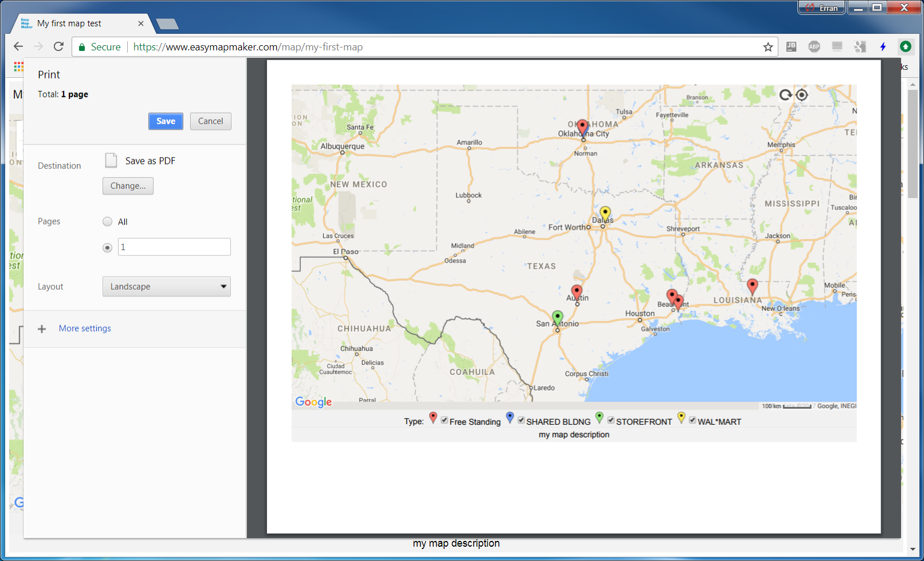
Task: Open the Layout dropdown set to Landscape
Action: 166,286
